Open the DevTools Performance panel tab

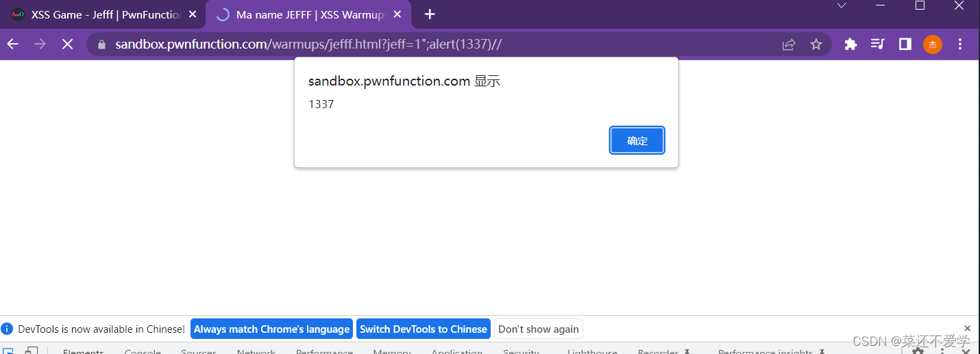(x=324, y=351)
